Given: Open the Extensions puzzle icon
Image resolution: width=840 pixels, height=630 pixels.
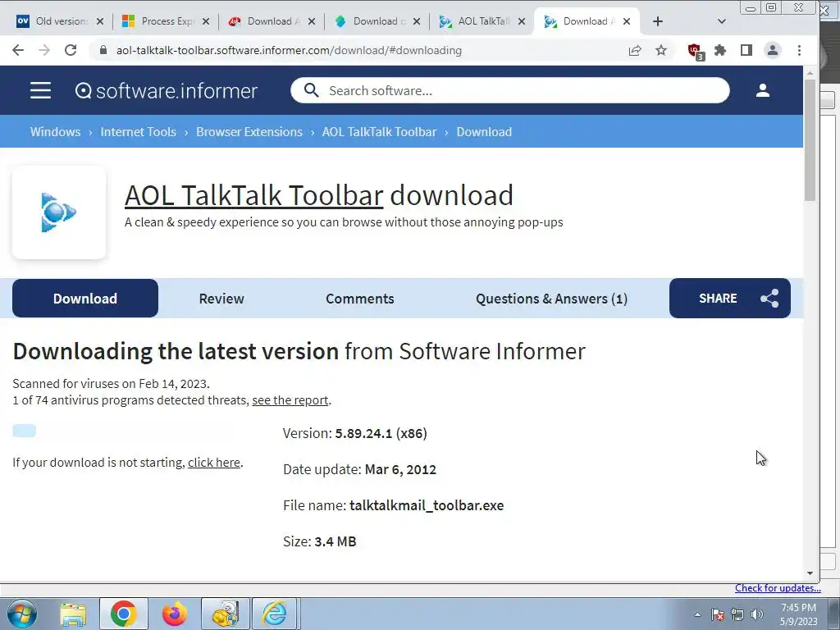Looking at the screenshot, I should [x=720, y=50].
